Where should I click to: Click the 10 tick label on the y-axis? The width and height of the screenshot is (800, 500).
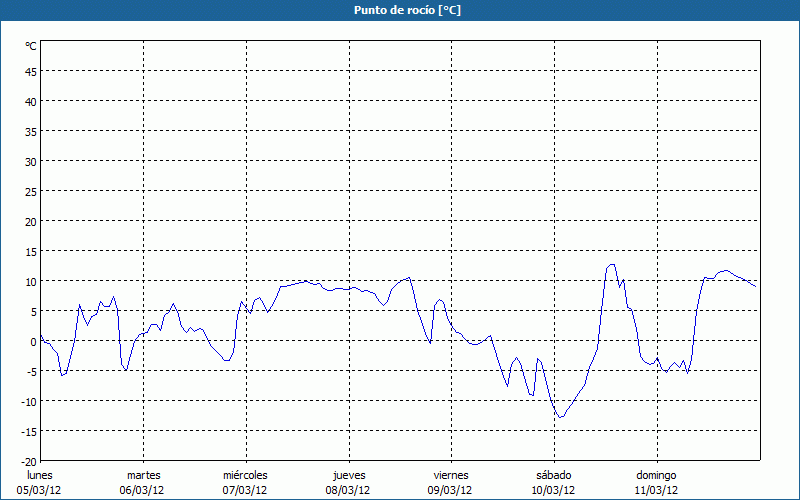pyautogui.click(x=30, y=281)
